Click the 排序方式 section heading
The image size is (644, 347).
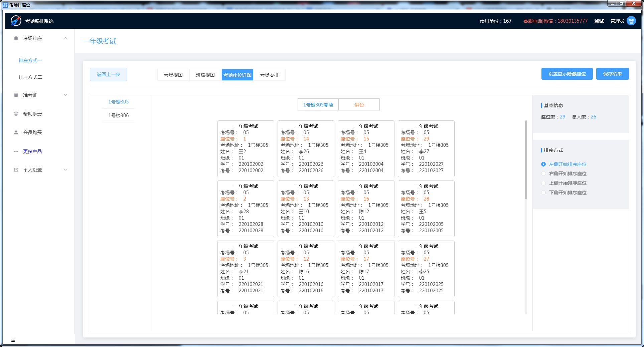[x=553, y=150]
